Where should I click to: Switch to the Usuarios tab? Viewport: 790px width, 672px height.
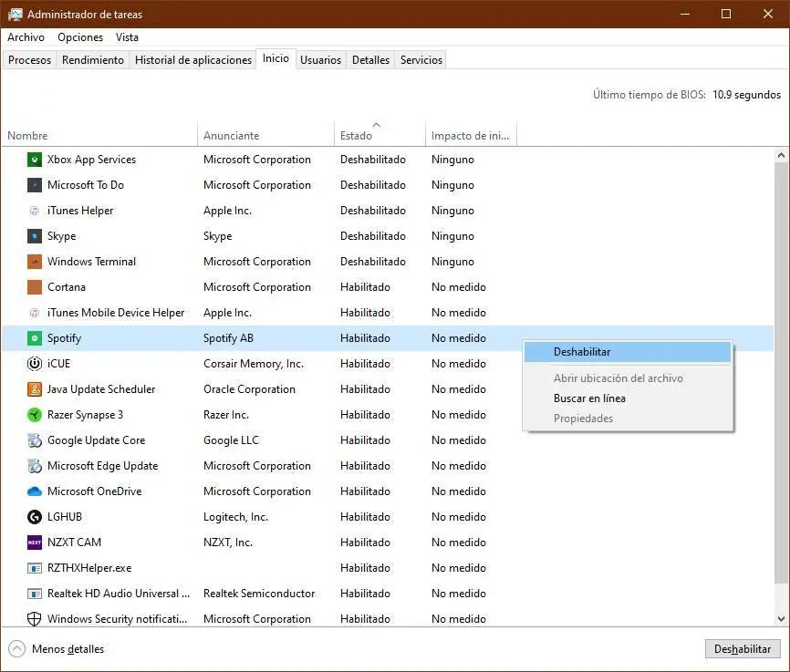320,60
